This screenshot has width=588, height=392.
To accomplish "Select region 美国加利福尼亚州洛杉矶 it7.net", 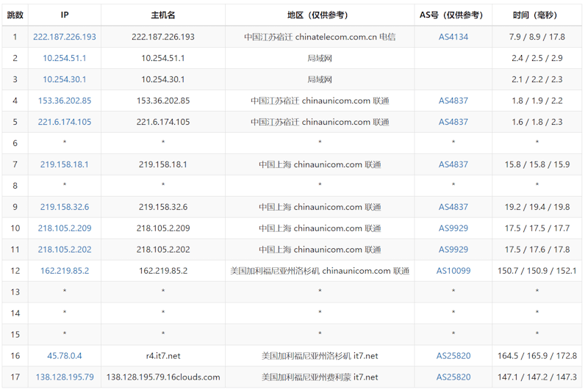I will click(320, 356).
